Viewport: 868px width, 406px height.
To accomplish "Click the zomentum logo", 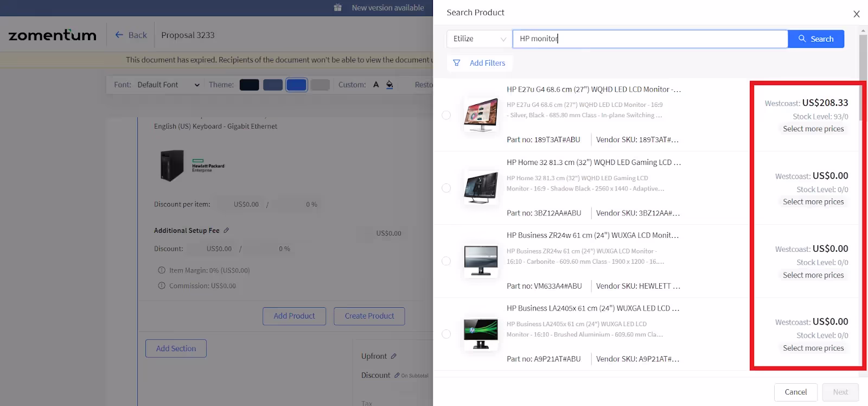I will [x=53, y=35].
